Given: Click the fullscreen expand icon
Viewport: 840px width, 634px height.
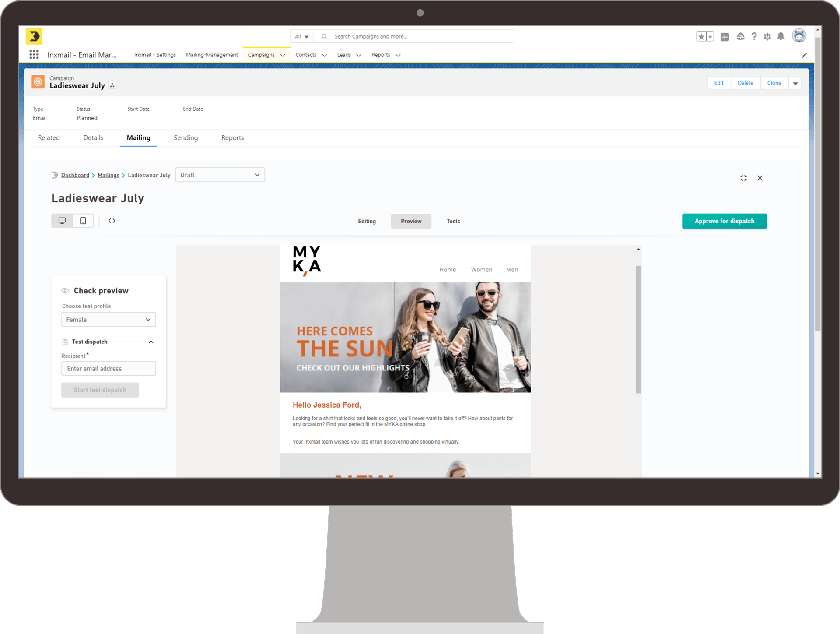Looking at the screenshot, I should 743,177.
